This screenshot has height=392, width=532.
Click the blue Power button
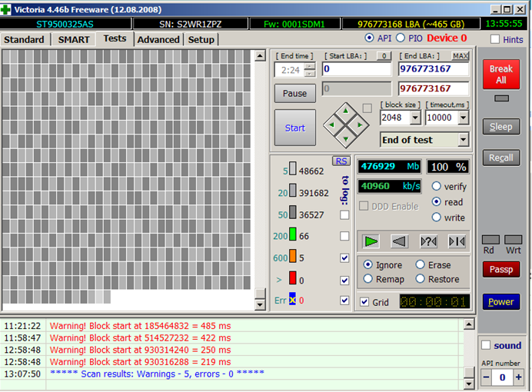(x=501, y=301)
